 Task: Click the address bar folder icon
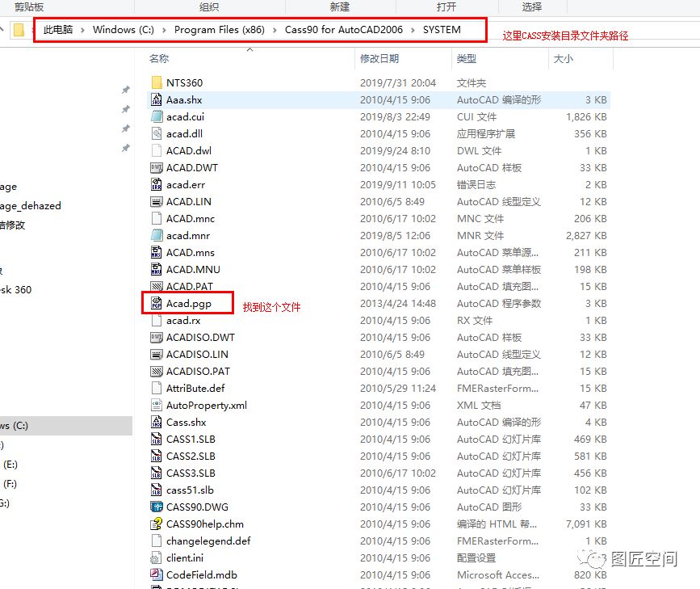point(19,30)
